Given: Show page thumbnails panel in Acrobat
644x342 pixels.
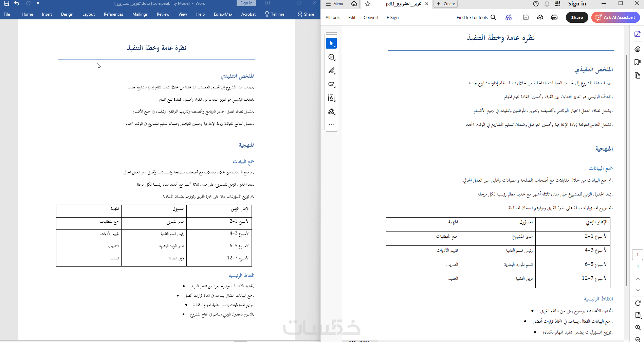Looking at the screenshot, I should point(638,75).
